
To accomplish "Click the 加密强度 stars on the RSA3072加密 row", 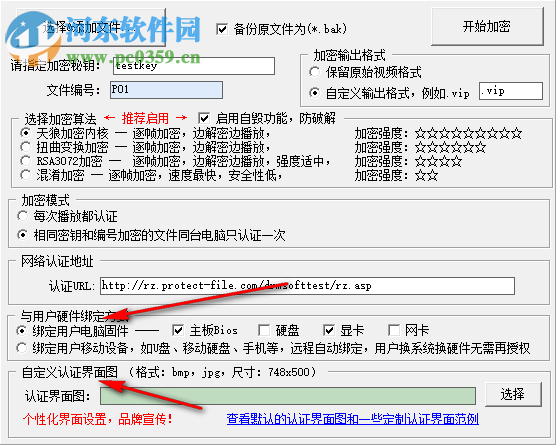I will [439, 161].
